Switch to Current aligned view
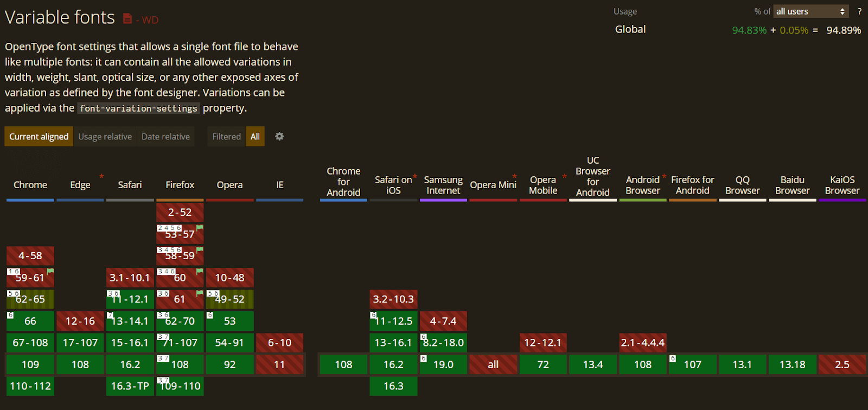This screenshot has height=410, width=868. (x=39, y=137)
